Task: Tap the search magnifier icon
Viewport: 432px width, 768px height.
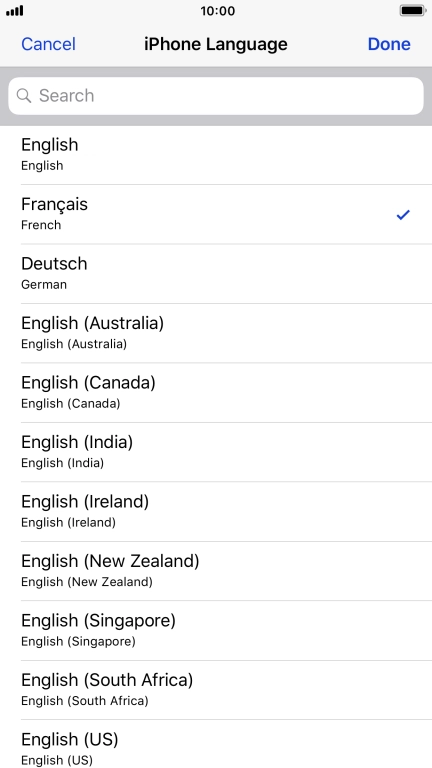Action: pyautogui.click(x=24, y=96)
